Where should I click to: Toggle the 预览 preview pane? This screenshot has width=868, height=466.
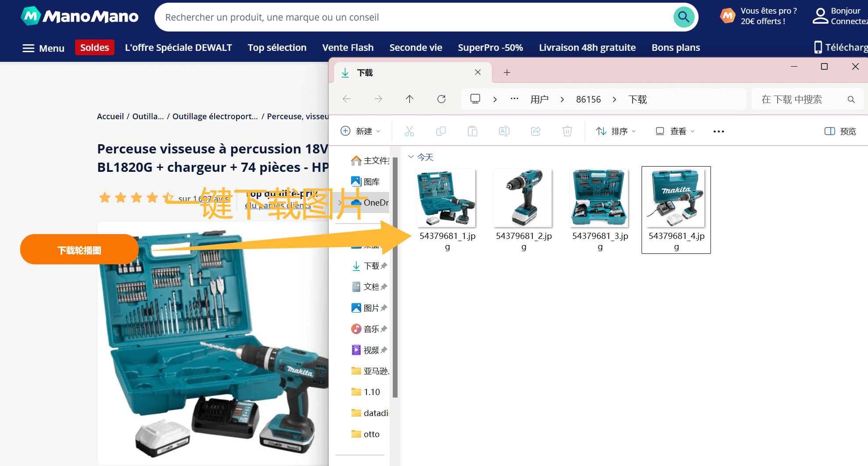[840, 131]
